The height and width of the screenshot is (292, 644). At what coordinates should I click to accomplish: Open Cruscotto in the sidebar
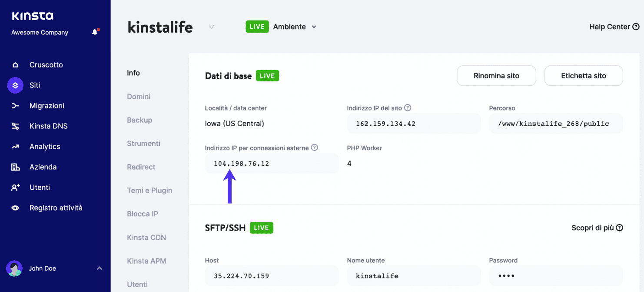(46, 65)
